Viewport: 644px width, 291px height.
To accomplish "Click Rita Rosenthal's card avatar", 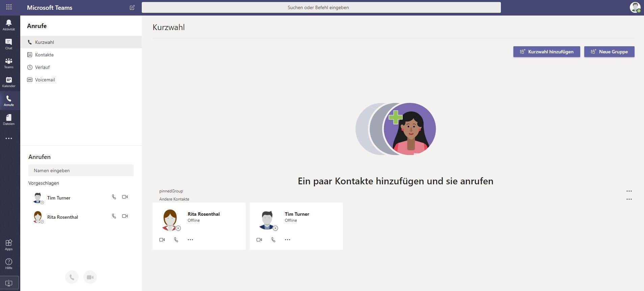I will (x=170, y=220).
